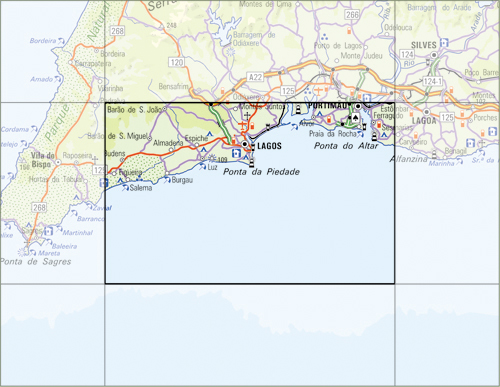Click the beach icon beside Burgau

coord(167,180)
